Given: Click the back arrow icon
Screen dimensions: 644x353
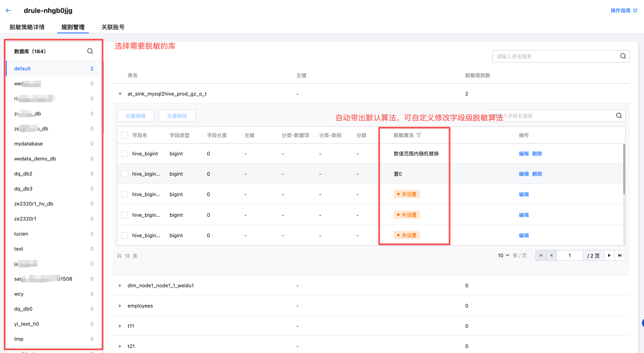Looking at the screenshot, I should pos(9,10).
